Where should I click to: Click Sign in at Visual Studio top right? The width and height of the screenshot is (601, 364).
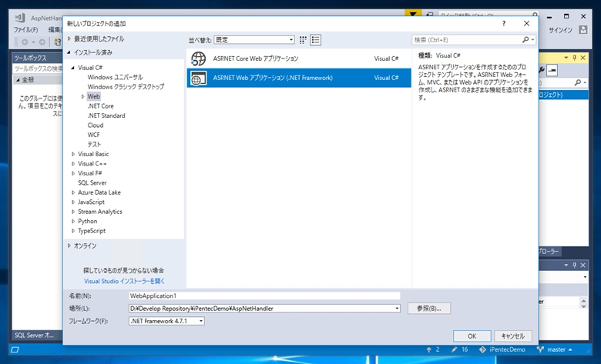(560, 30)
